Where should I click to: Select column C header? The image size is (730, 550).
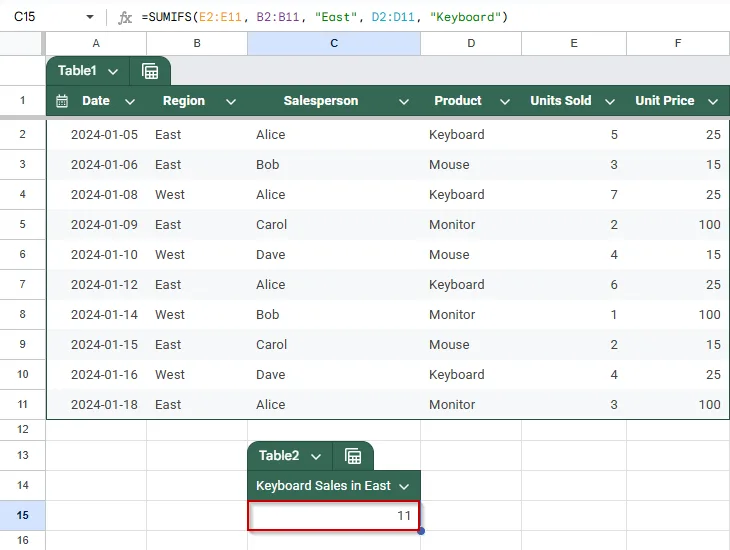click(x=334, y=43)
